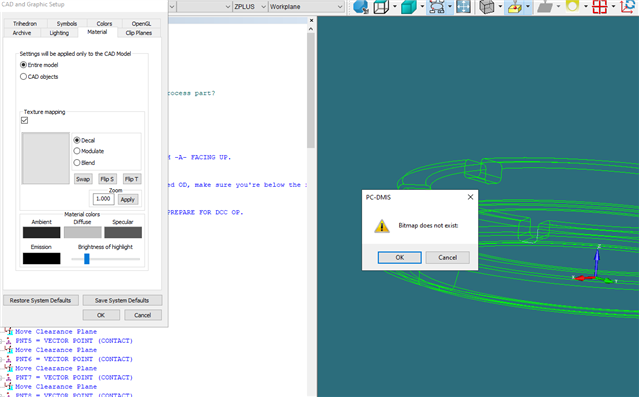Close the PC-DMIS warning dialog
Screen dimensions: 639x397
[470, 197]
